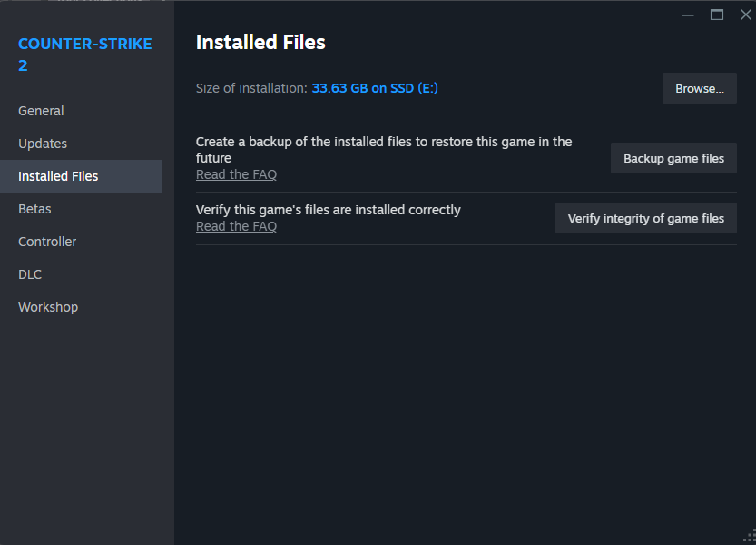Click the Installed Files page heading
This screenshot has width=756, height=545.
tap(260, 42)
